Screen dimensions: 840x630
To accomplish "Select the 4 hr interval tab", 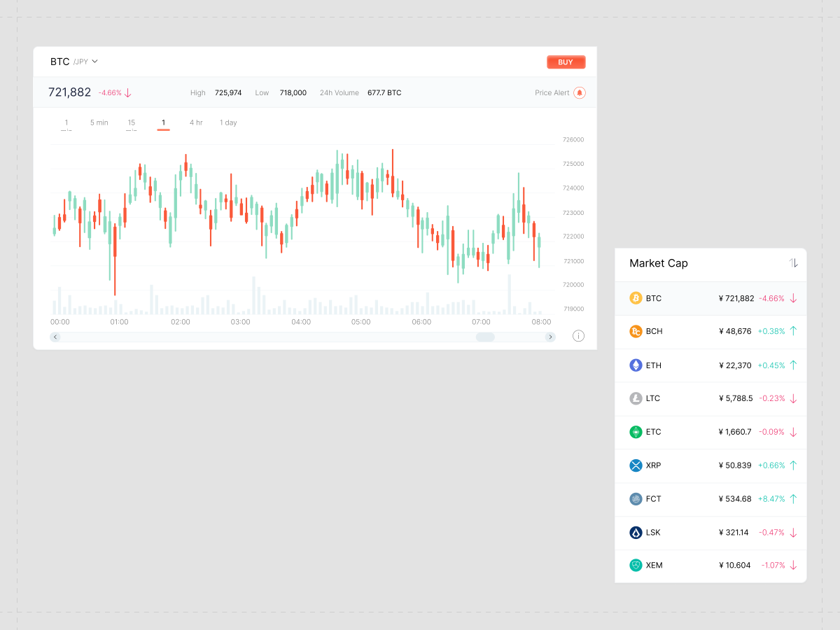I will pyautogui.click(x=196, y=122).
